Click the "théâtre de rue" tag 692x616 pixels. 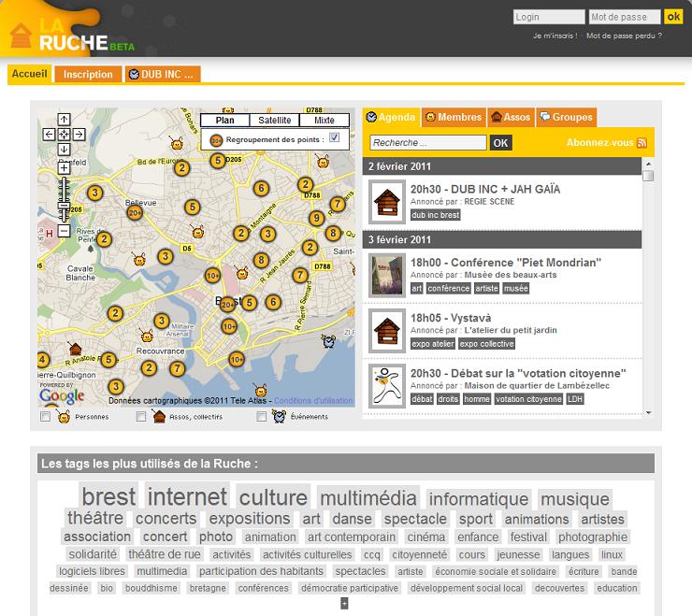pos(165,554)
